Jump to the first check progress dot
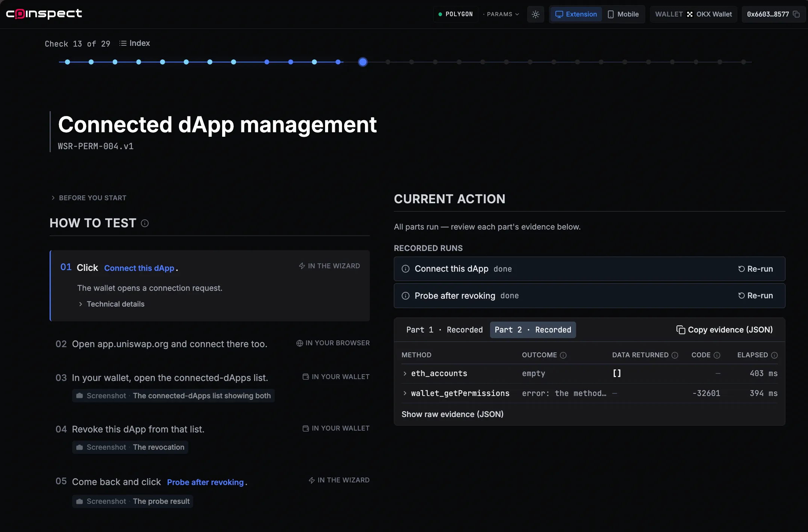The image size is (808, 532). [67, 62]
